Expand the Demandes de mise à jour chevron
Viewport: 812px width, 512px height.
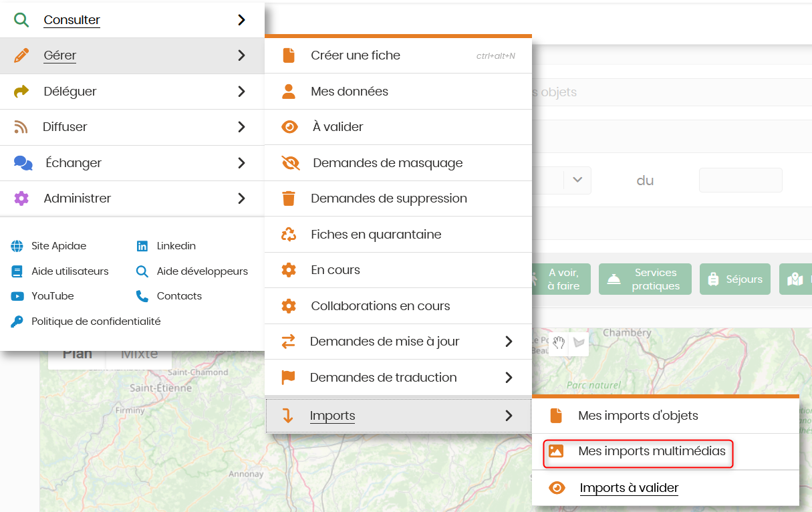click(x=509, y=342)
